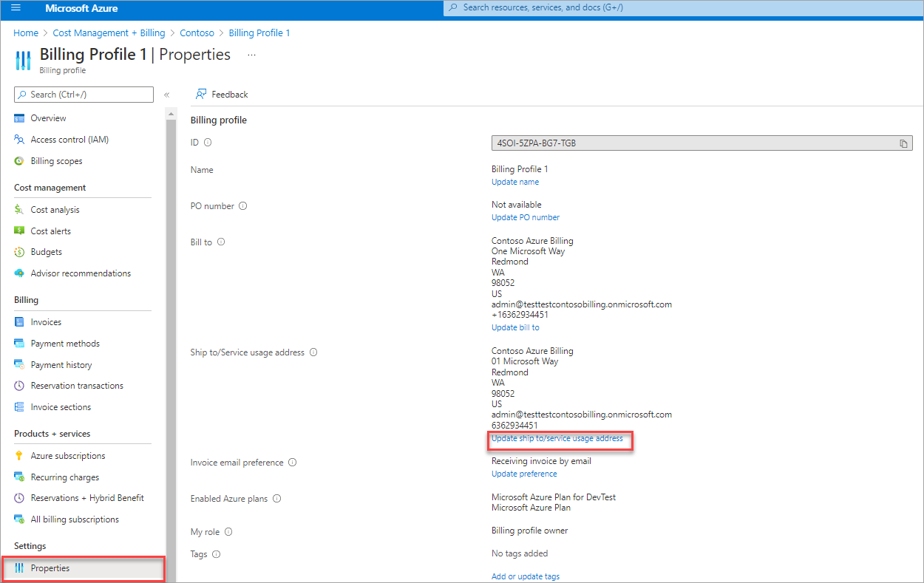Click Update name link
The image size is (924, 583).
[515, 182]
